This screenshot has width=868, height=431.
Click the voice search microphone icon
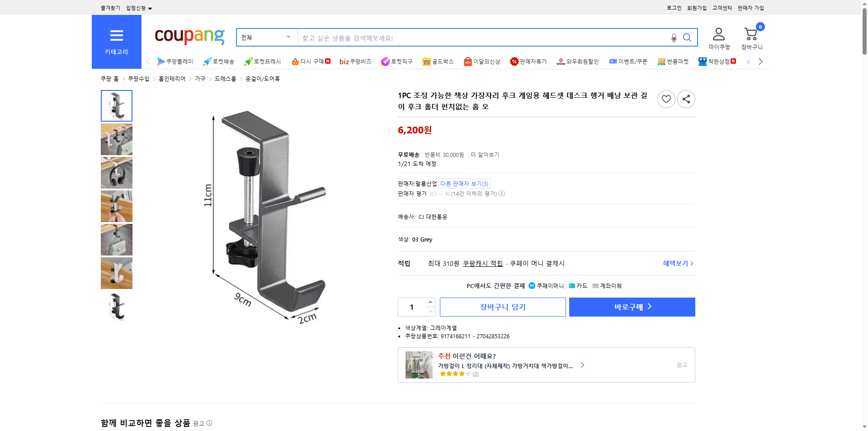coord(674,38)
